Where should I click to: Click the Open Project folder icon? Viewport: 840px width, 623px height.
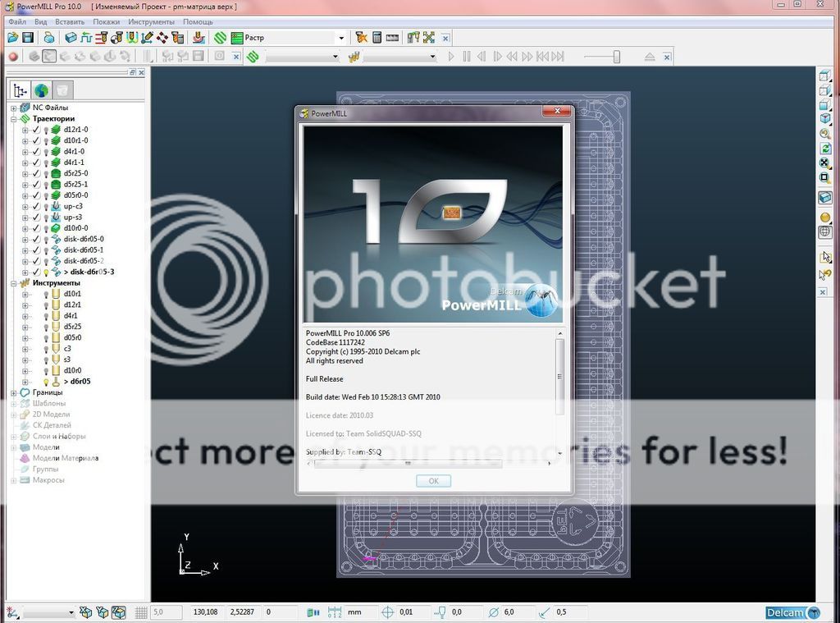tap(13, 38)
